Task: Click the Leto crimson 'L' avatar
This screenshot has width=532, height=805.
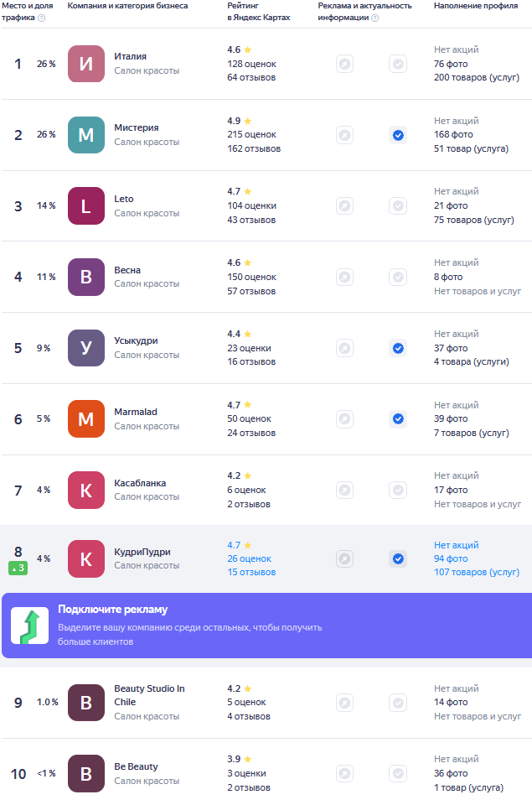Action: [86, 206]
